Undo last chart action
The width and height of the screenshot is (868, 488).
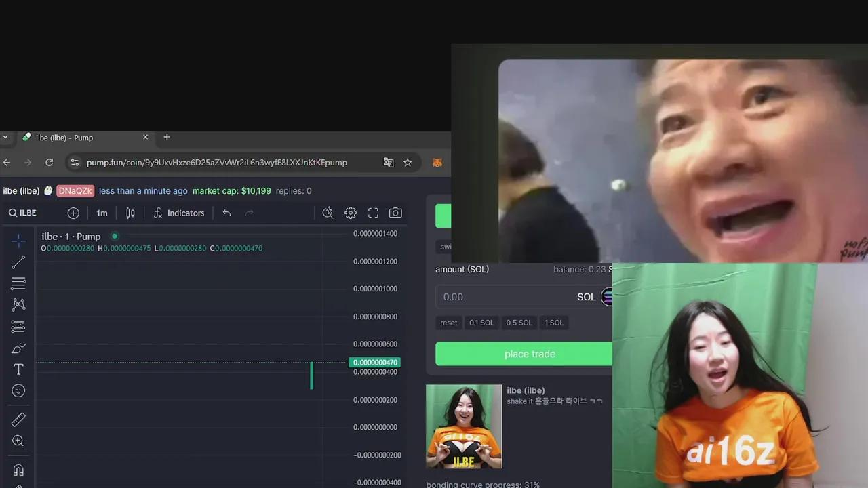[226, 213]
